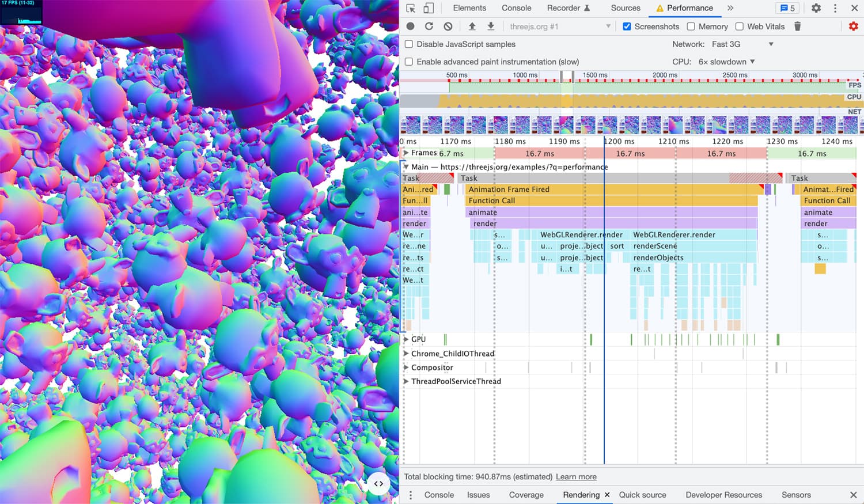Expand the Compositor track
The width and height of the screenshot is (864, 504).
[406, 367]
